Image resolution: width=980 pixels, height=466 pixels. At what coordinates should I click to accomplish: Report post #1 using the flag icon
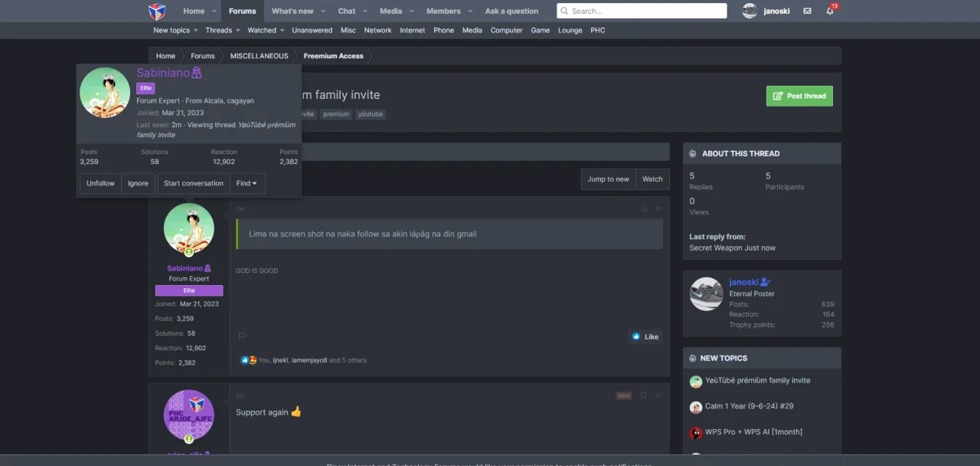[x=242, y=336]
